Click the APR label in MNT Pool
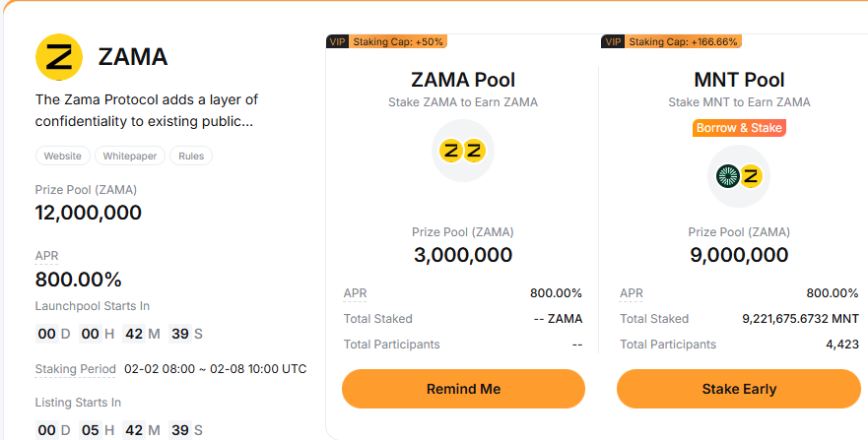Viewport: 868px width, 440px height. point(632,293)
